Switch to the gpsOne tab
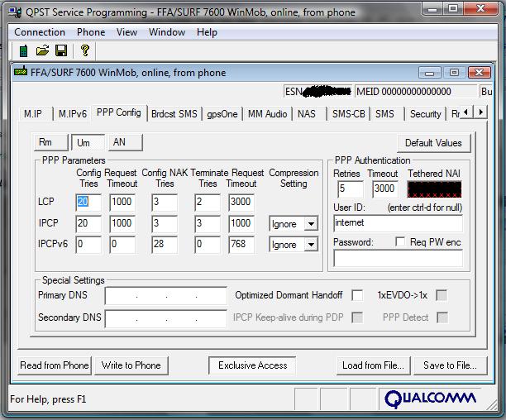The width and height of the screenshot is (506, 420). click(x=222, y=114)
